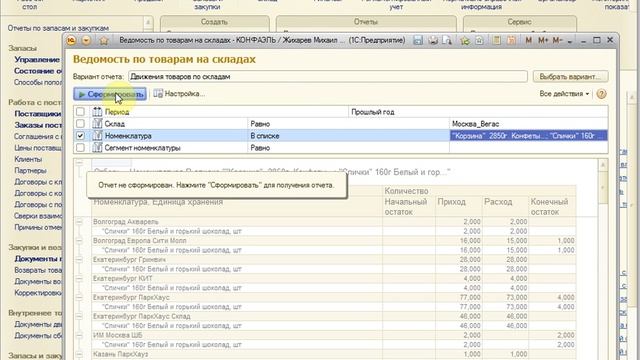Open the Все действия dropdown menu
This screenshot has width=640, height=360.
point(564,94)
